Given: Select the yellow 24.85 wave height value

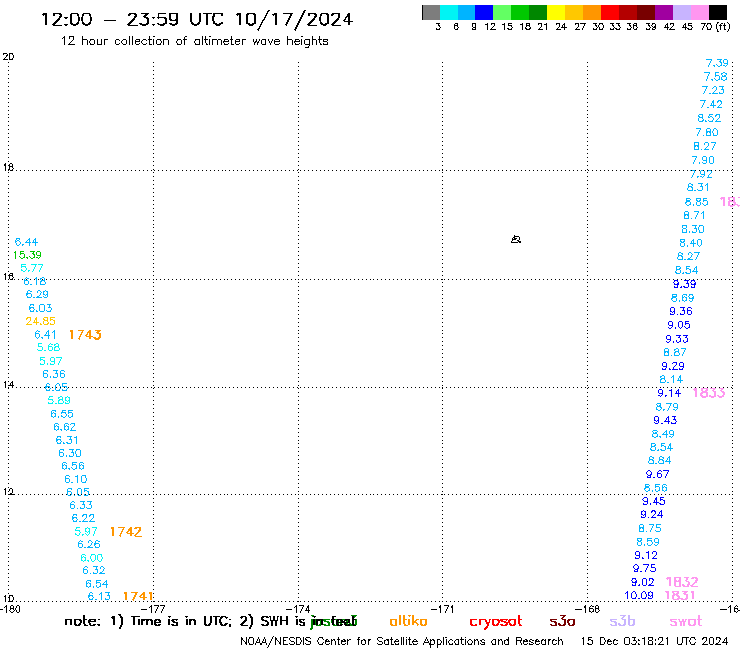Looking at the screenshot, I should (41, 321).
